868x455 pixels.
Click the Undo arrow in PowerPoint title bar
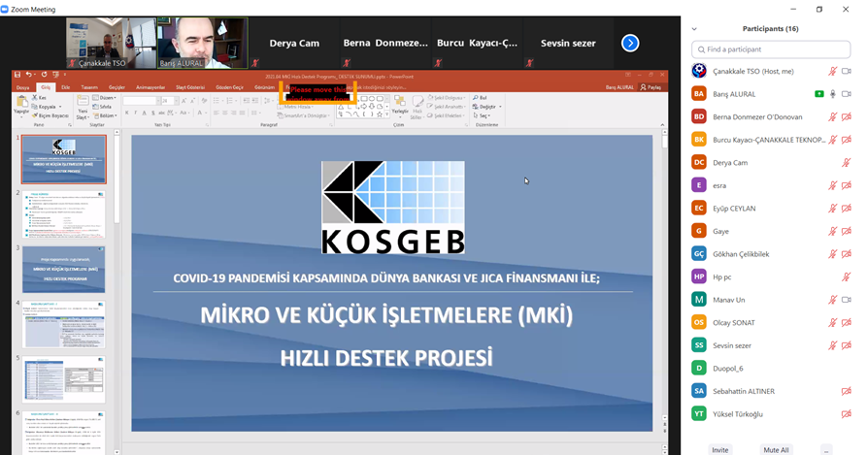(29, 75)
